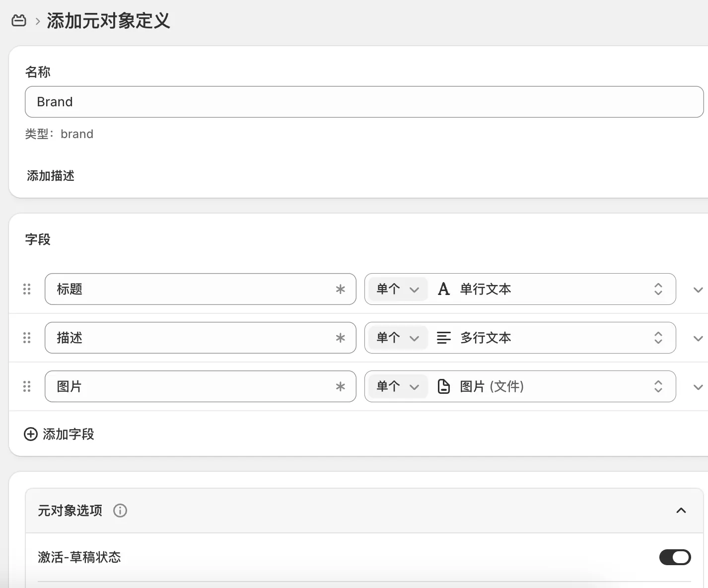Click the 多行文本 lines type icon

(443, 338)
